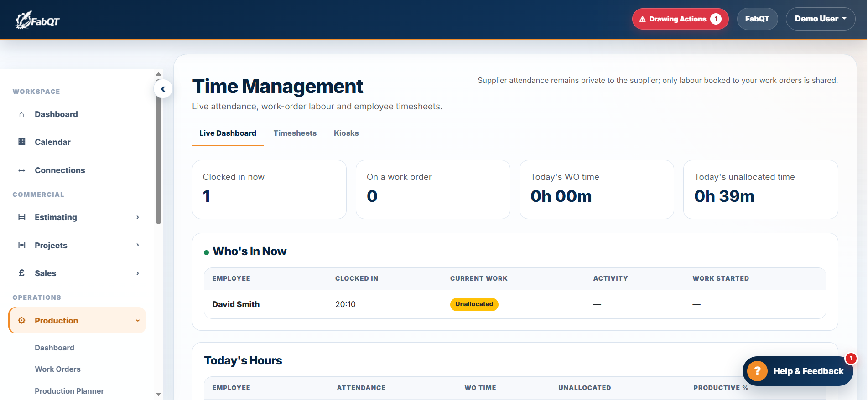The height and width of the screenshot is (400, 868).
Task: Click the Help & Feedback notification badge
Action: [851, 359]
